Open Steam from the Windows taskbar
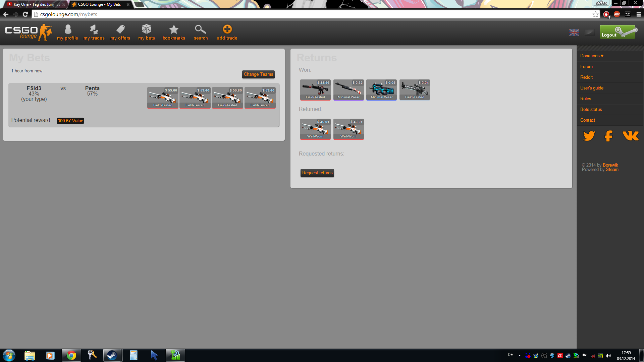This screenshot has width=644, height=362. point(112,355)
